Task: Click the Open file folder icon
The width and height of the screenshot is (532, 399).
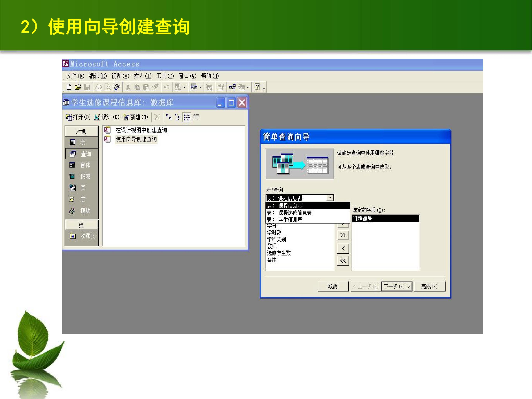Action: click(x=78, y=87)
